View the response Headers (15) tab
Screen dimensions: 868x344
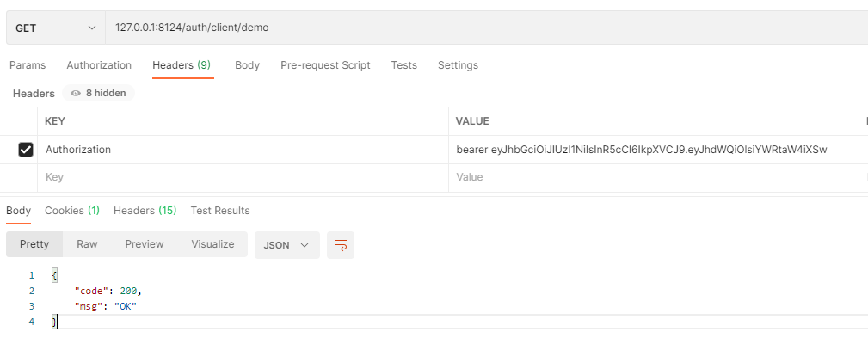[145, 211]
